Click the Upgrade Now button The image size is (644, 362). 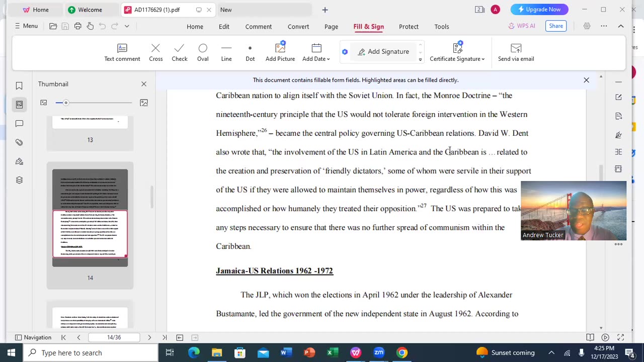539,10
